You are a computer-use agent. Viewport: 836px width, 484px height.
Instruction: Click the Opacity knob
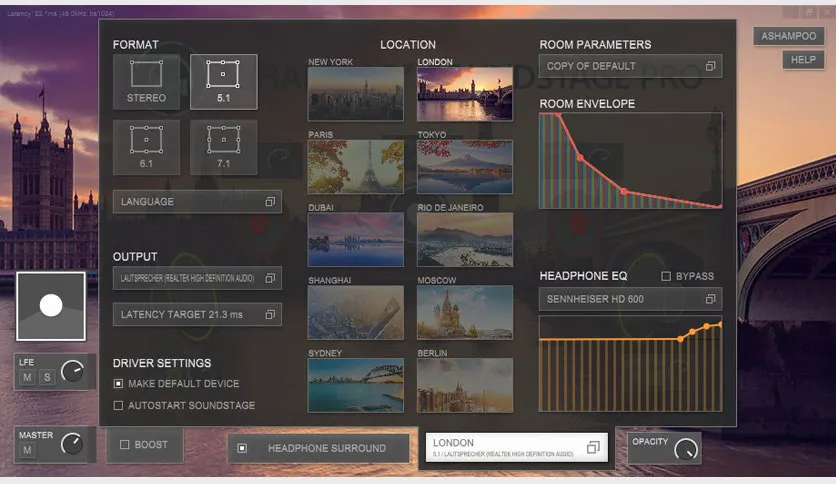(686, 449)
